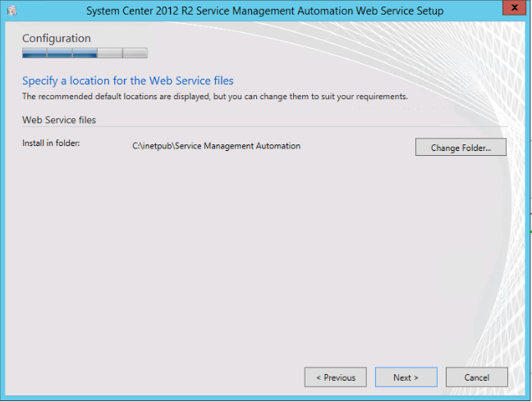Click the fourth empty progress segment
This screenshot has height=402, width=532.
(110, 53)
